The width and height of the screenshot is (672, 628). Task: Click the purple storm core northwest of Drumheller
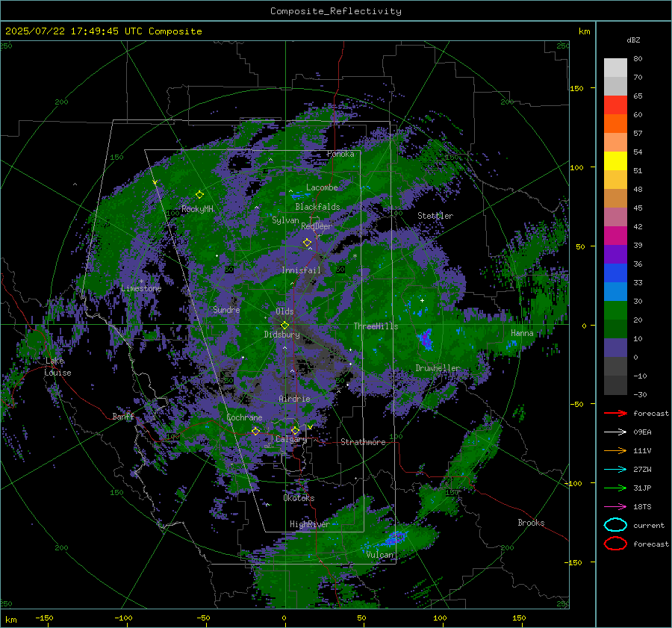click(426, 339)
